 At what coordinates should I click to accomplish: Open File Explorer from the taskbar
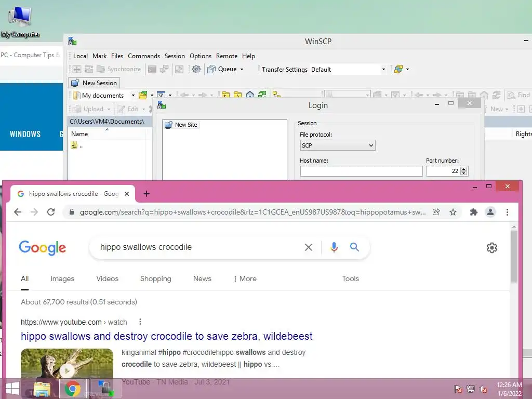point(42,389)
